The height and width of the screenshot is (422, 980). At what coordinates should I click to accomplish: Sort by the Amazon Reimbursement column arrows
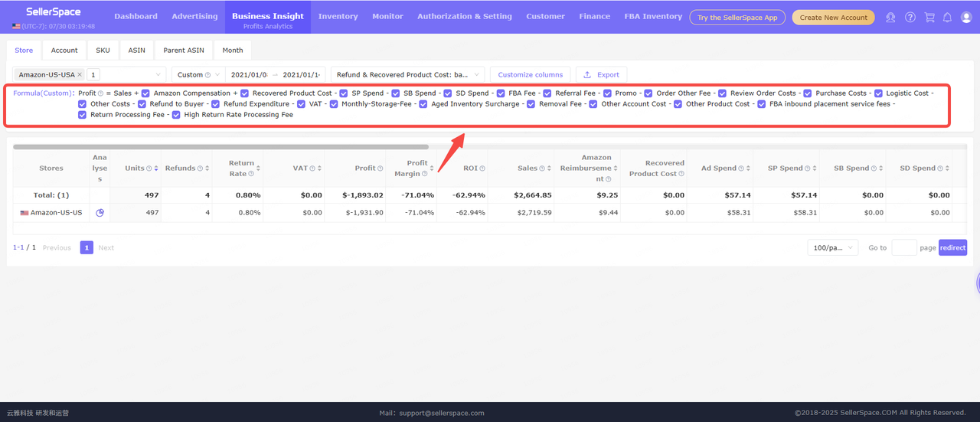coord(616,168)
